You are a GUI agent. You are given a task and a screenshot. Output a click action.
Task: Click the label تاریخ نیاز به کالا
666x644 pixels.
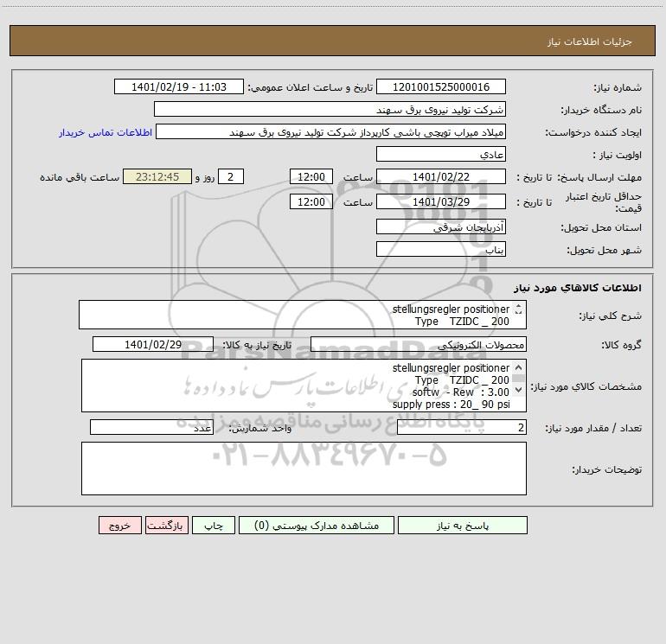pos(258,345)
